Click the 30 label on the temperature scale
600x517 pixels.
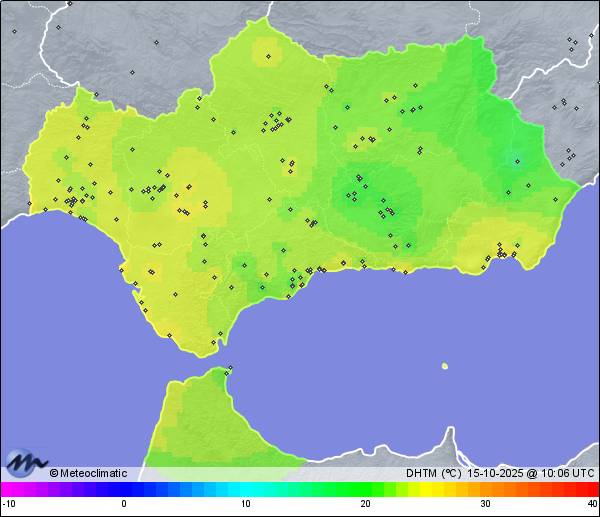[x=484, y=504]
